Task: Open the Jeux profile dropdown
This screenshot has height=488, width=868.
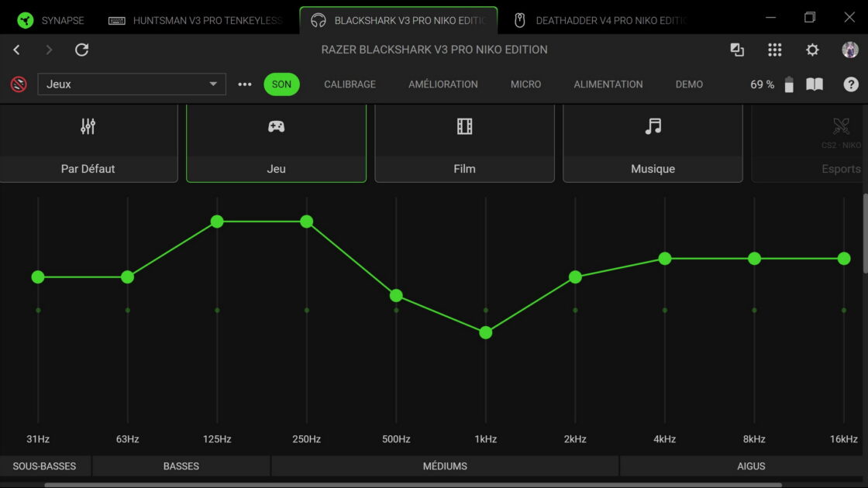Action: pos(132,84)
